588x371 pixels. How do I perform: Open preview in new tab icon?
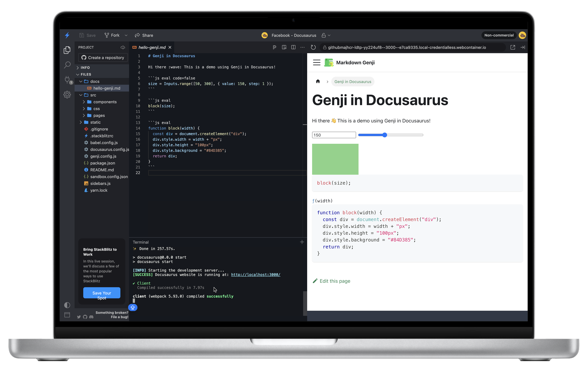pyautogui.click(x=513, y=47)
